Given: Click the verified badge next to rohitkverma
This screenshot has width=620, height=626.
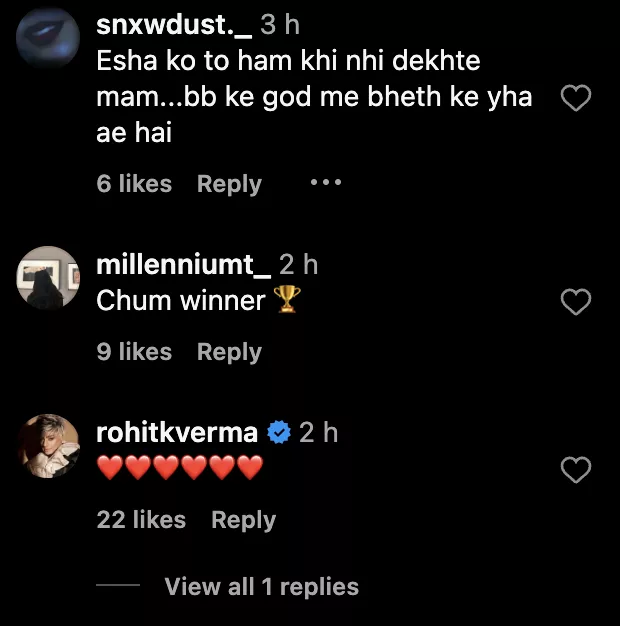Looking at the screenshot, I should [x=280, y=433].
